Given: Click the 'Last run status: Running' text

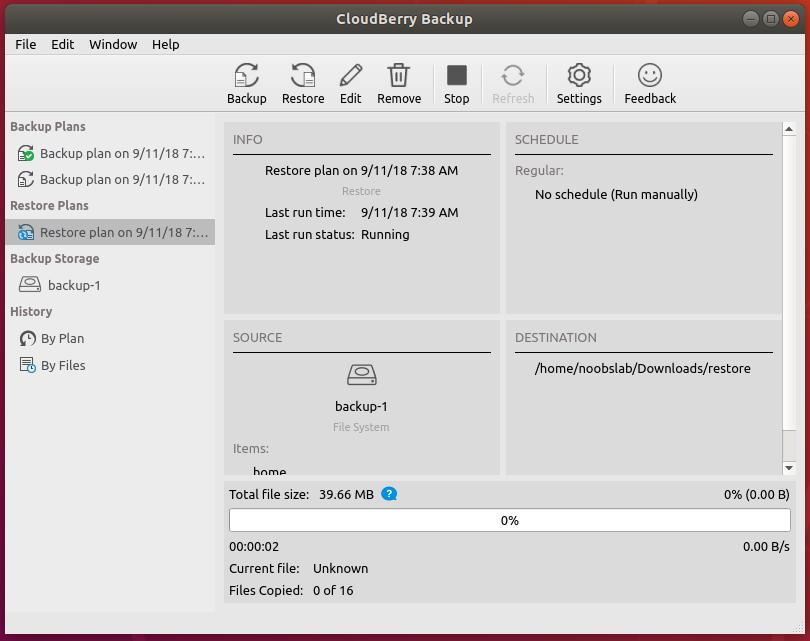Looking at the screenshot, I should pyautogui.click(x=337, y=234).
